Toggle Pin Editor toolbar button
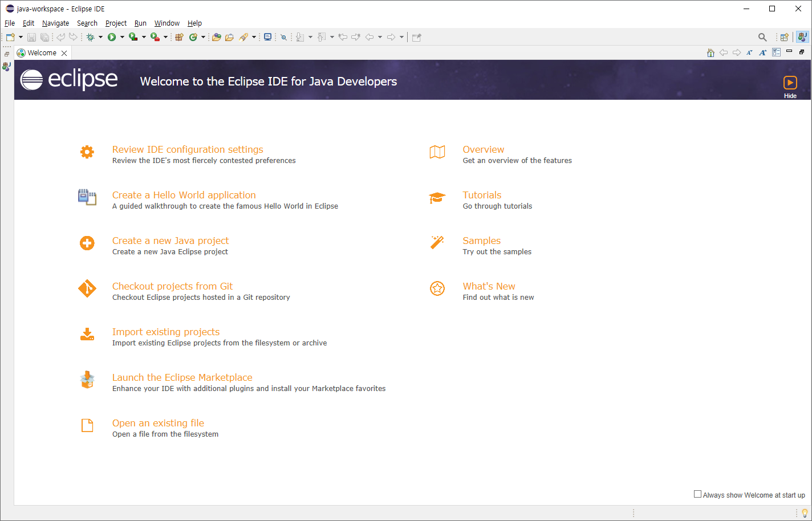 click(x=417, y=37)
